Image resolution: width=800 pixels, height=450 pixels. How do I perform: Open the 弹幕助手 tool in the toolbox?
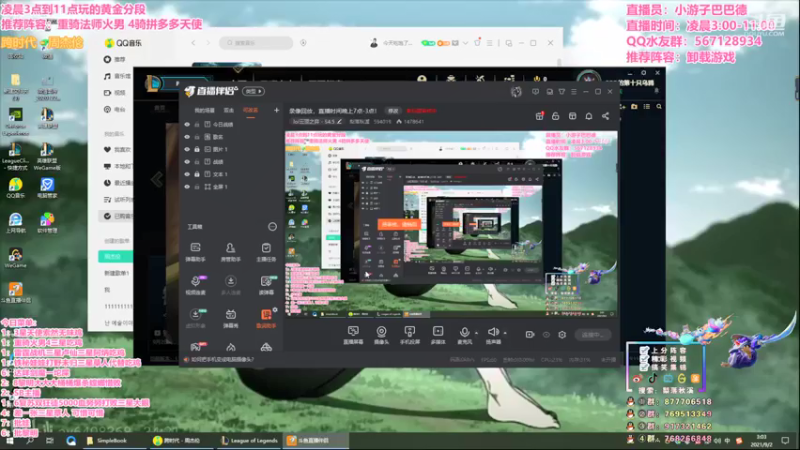195,252
